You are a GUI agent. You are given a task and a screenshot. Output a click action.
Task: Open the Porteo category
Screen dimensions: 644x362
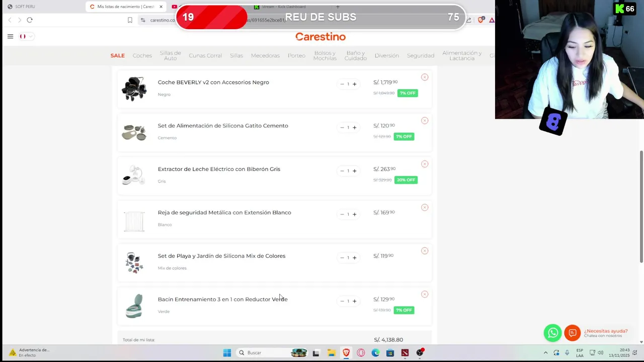296,55
